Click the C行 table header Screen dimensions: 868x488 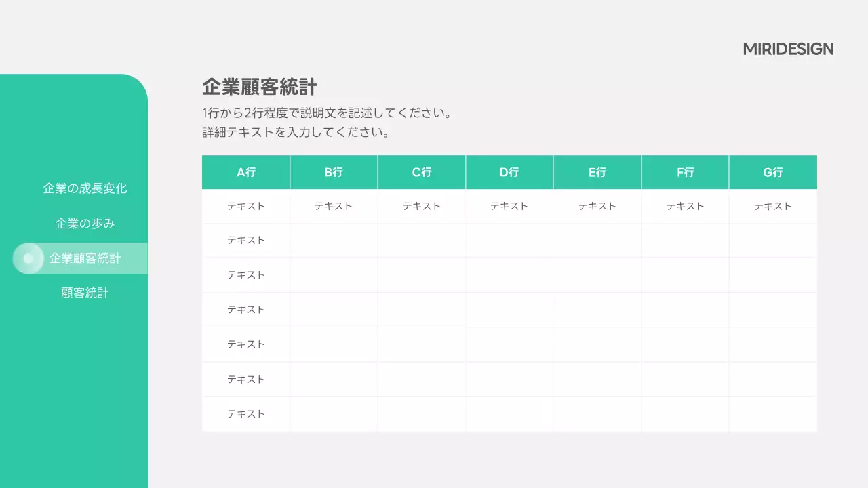421,172
